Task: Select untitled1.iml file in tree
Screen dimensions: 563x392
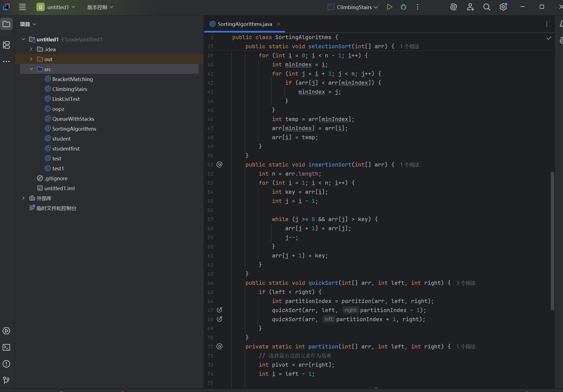Action: pyautogui.click(x=56, y=188)
